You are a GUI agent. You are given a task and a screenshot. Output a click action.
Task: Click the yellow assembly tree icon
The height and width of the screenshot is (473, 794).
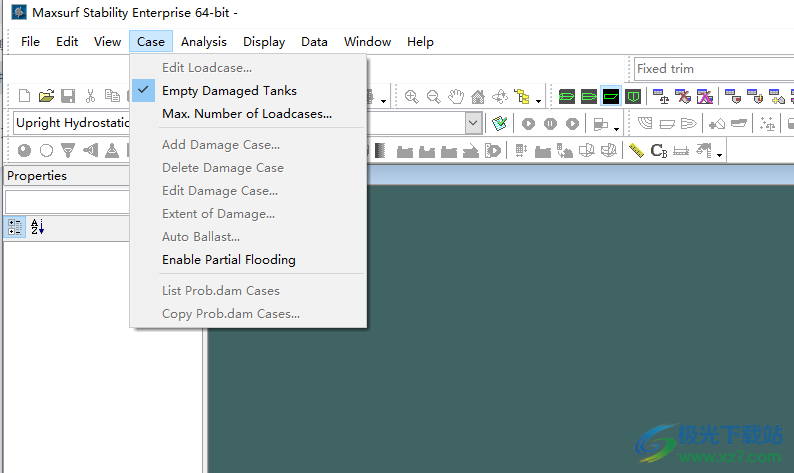click(x=522, y=96)
